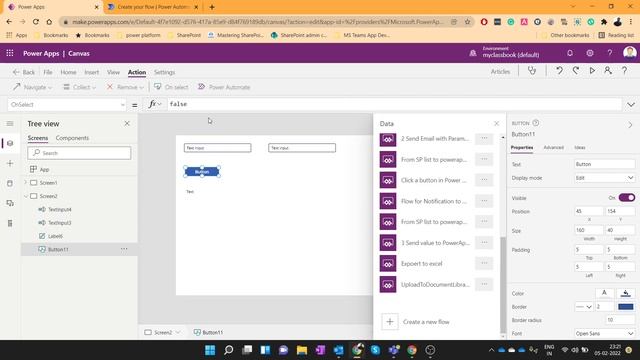Open the Insert plus icon in left rail
Viewport: 640px width, 360px height.
pos(10,163)
